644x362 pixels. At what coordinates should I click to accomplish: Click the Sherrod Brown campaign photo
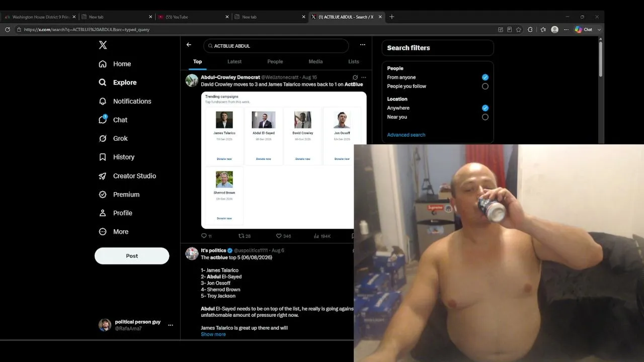tap(224, 179)
